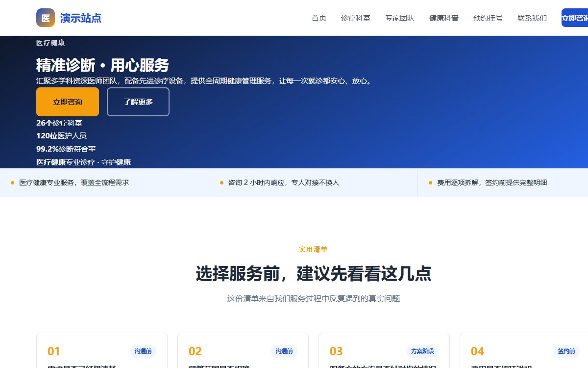Click the 这份清单来自我们服务过程 subtitle text

(x=314, y=298)
